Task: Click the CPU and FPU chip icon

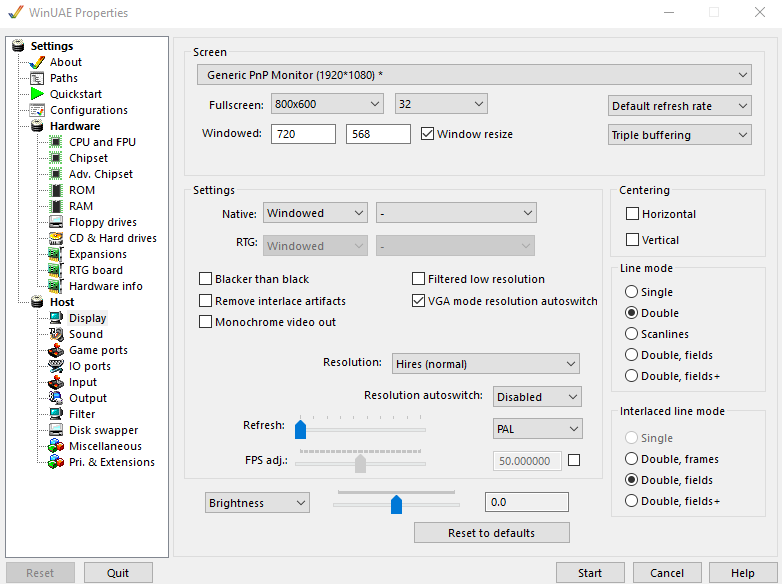Action: [x=56, y=142]
